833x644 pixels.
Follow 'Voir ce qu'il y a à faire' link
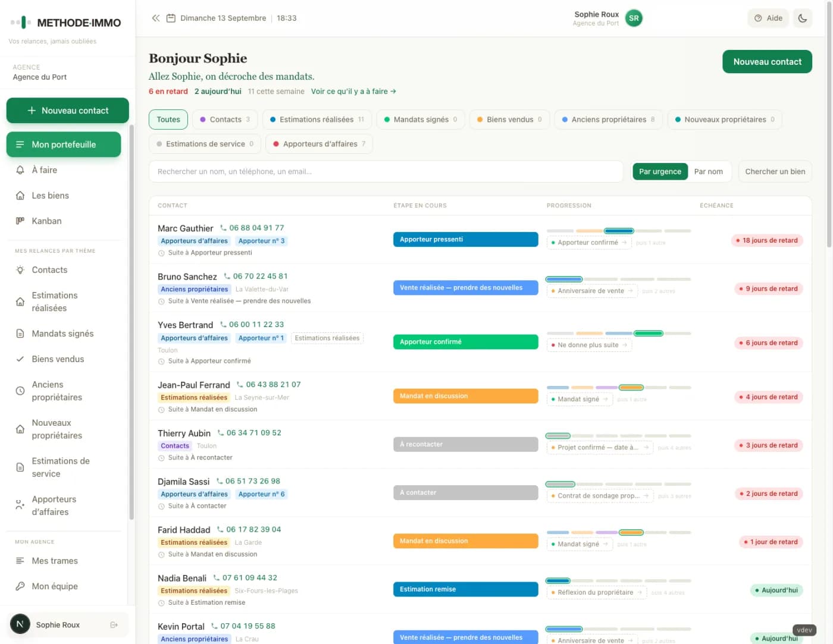[353, 92]
